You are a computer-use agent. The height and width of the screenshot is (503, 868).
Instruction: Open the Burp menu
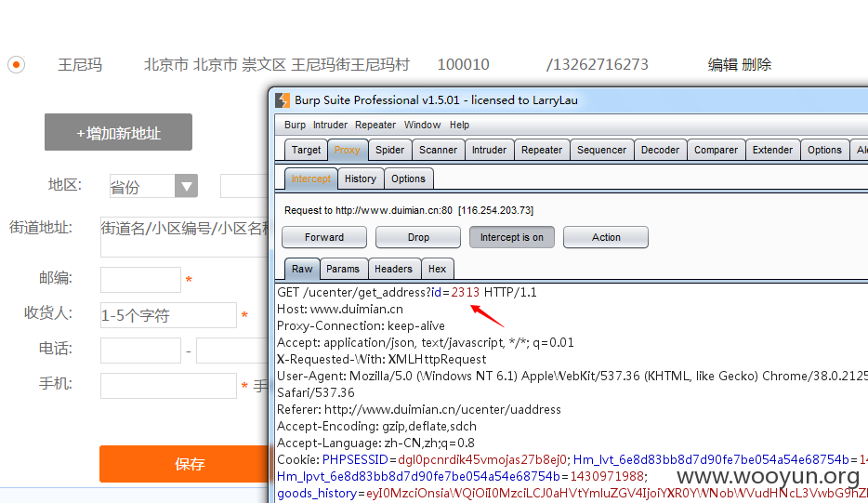tap(295, 125)
